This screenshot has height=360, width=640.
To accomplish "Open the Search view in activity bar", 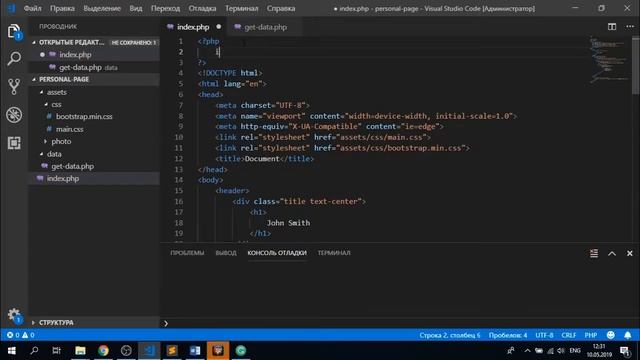I will click(x=14, y=58).
